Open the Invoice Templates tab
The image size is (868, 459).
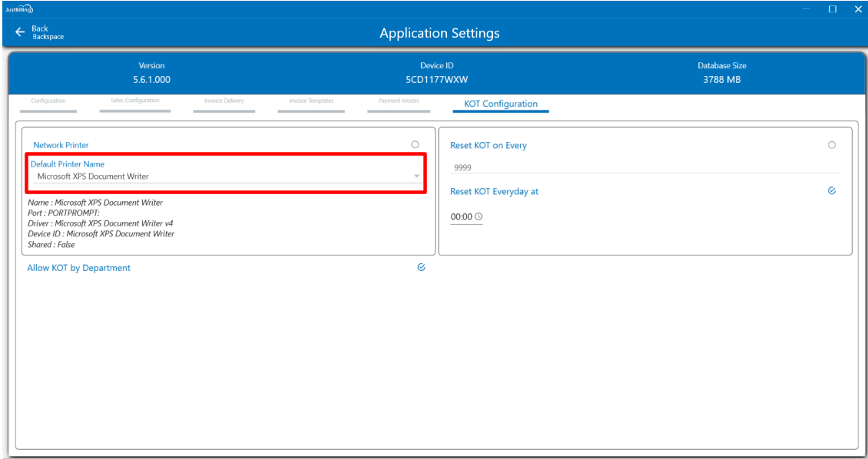311,101
